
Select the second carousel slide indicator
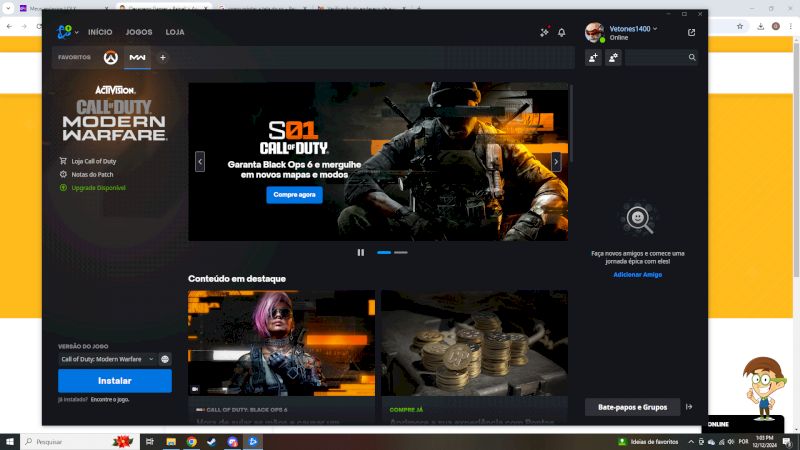click(401, 252)
